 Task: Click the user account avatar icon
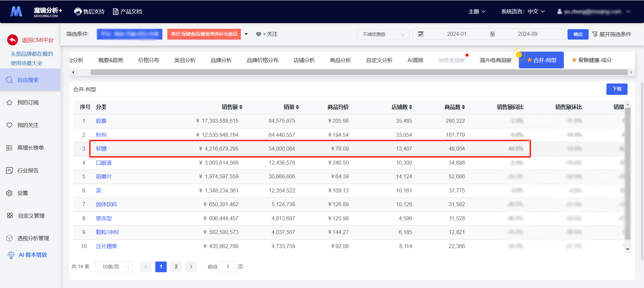click(559, 11)
